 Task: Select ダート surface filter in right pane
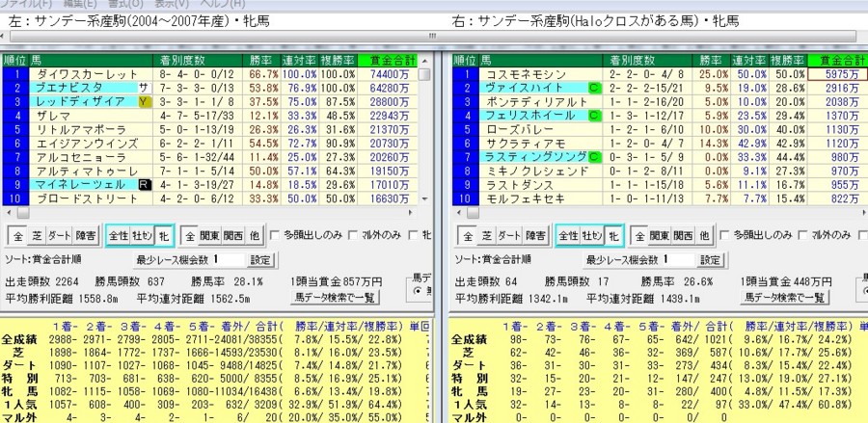508,236
